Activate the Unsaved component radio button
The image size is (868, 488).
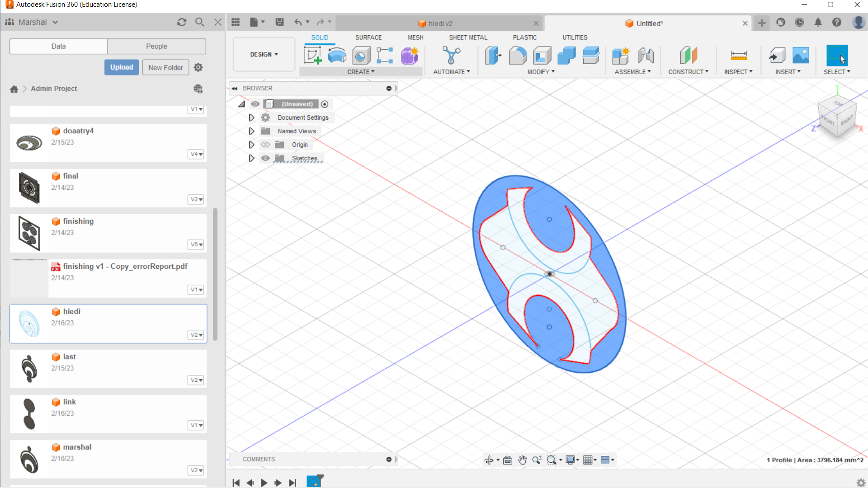[325, 104]
